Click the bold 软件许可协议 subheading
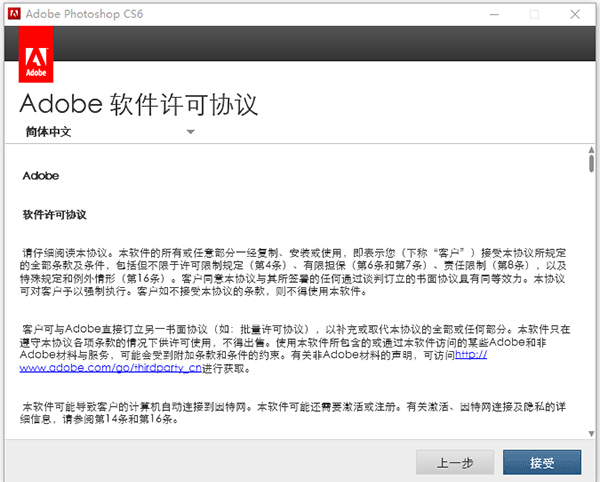Viewport: 600px width, 482px height. (x=55, y=215)
